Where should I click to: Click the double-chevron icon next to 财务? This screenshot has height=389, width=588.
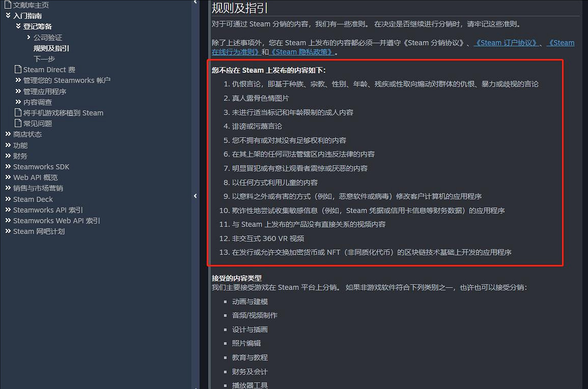[9, 156]
